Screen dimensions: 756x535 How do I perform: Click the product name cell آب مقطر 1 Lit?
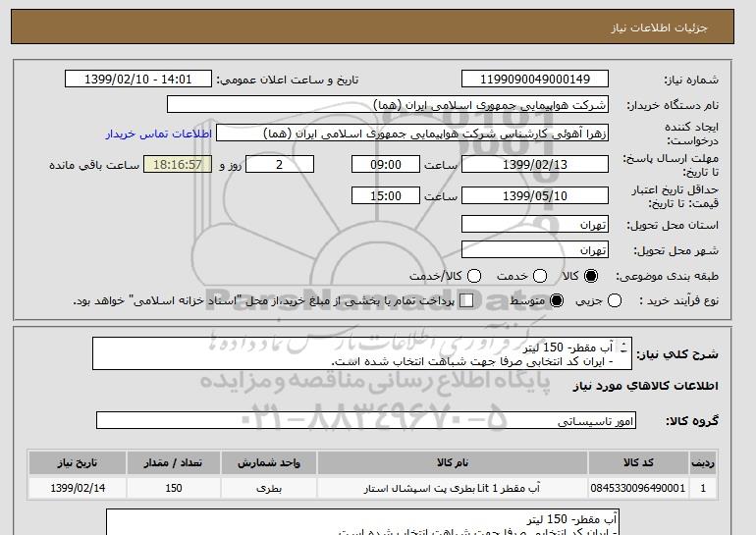coord(453,488)
